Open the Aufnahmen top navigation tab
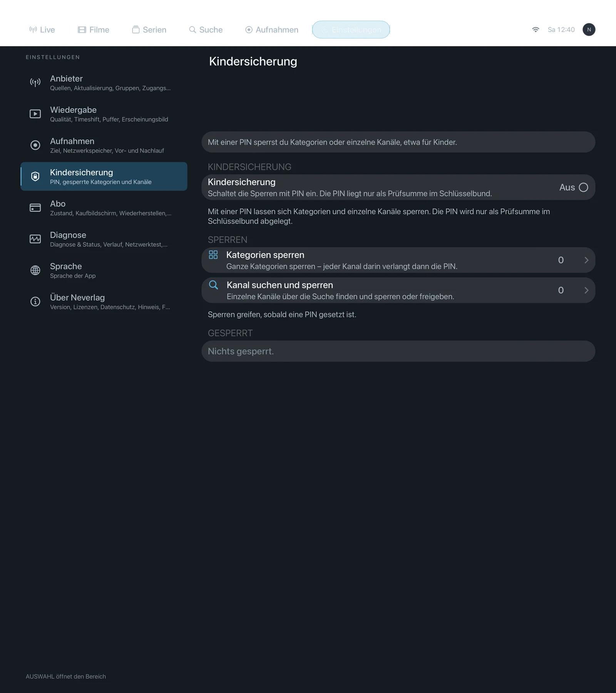The width and height of the screenshot is (616, 693). point(271,30)
